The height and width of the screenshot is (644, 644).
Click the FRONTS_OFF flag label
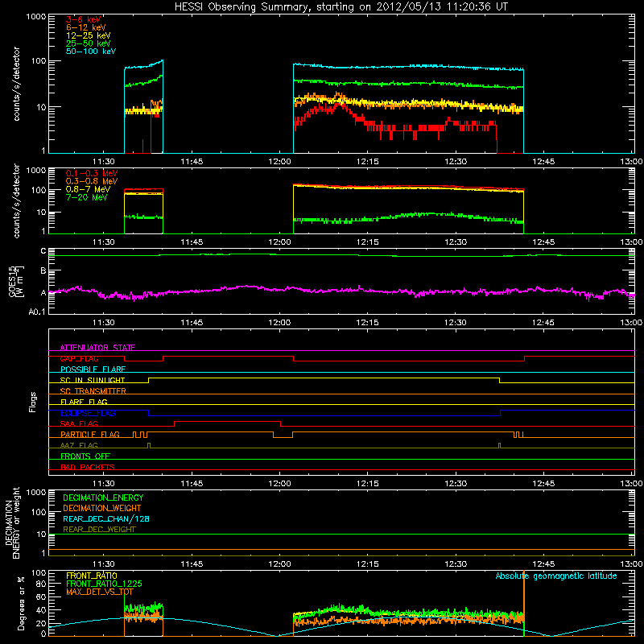(85, 456)
